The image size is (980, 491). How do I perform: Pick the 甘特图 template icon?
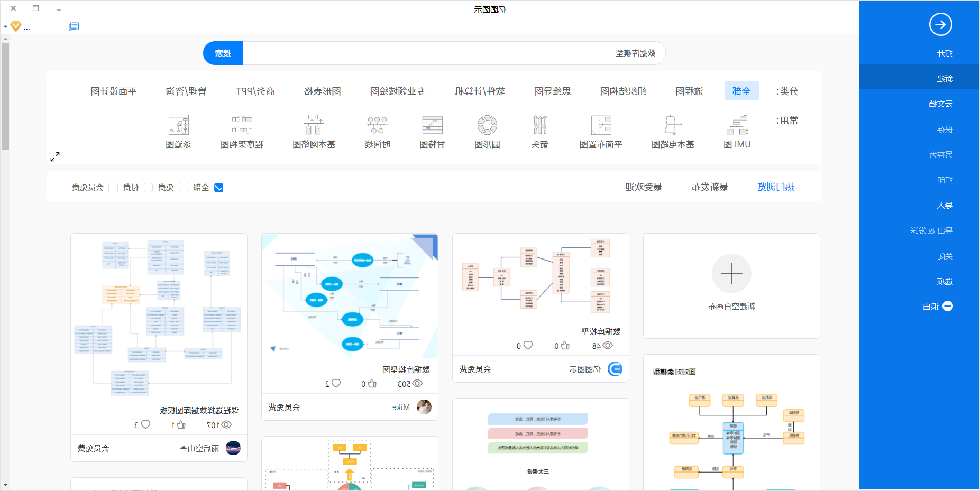[432, 125]
